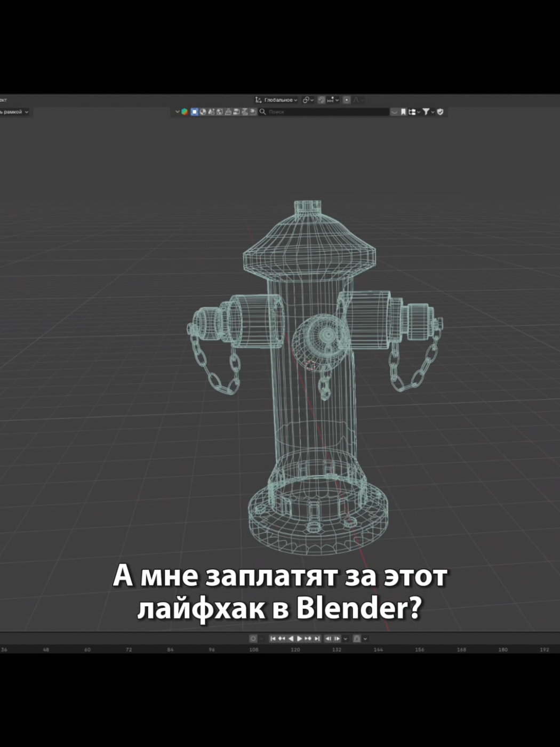Open the editor type dropdown chevron
This screenshot has height=747, width=560.
point(178,112)
